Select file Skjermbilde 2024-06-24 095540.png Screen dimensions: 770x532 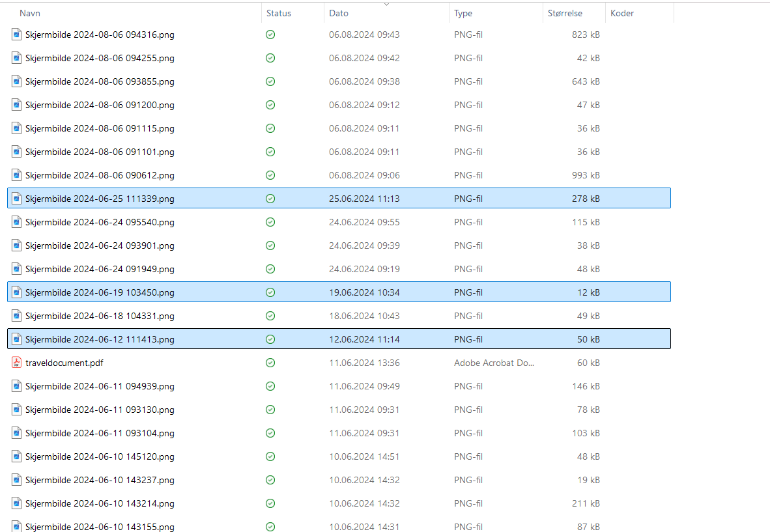[100, 222]
